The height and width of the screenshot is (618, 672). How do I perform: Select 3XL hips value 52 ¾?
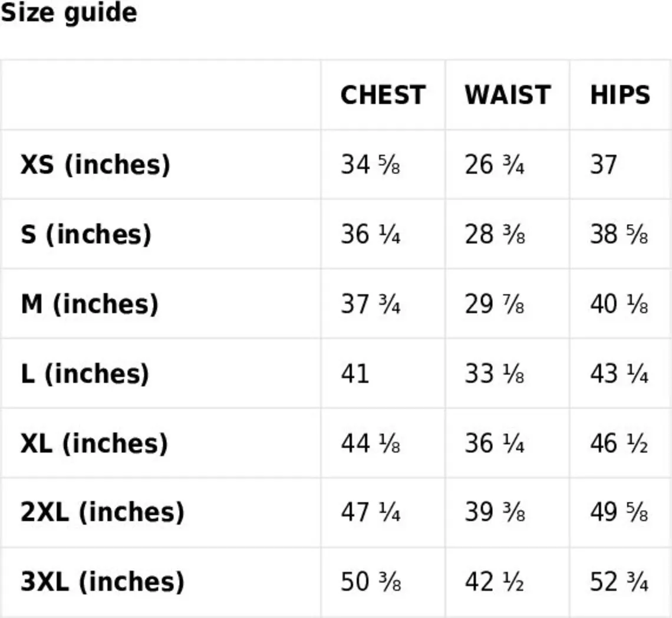click(x=619, y=582)
